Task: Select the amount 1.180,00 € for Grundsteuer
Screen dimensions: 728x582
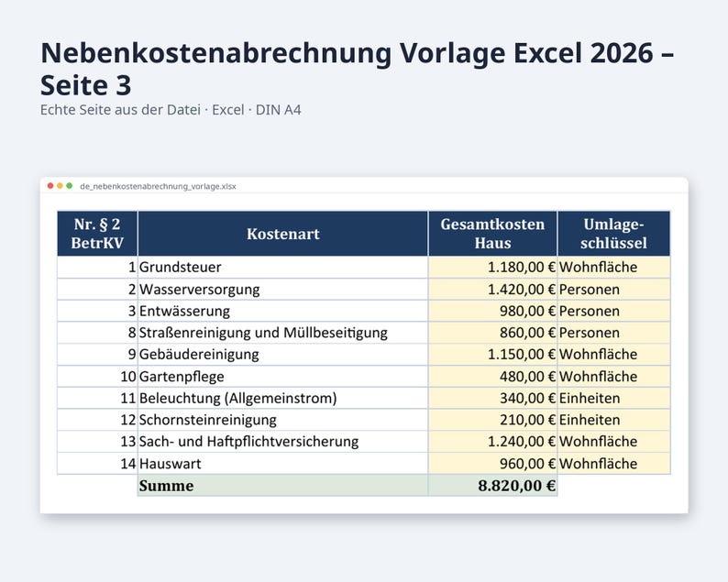Action: 492,268
